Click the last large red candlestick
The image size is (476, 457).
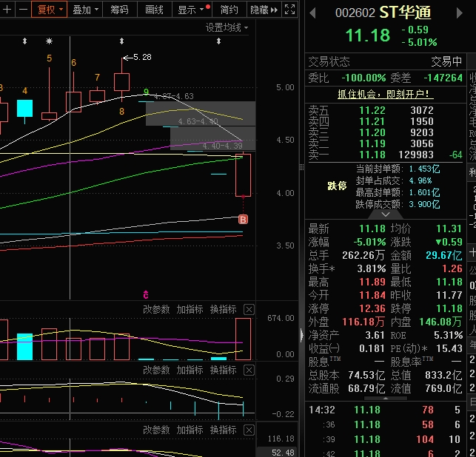tap(243, 175)
